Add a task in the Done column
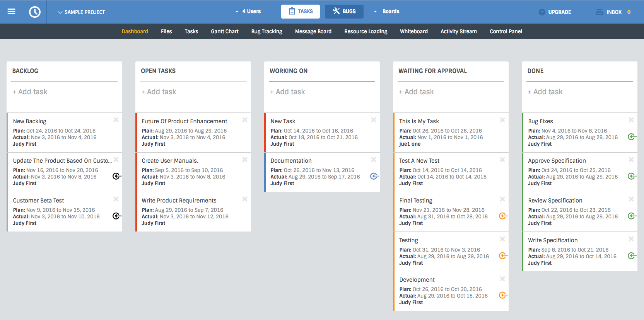This screenshot has width=644, height=320. coord(545,92)
